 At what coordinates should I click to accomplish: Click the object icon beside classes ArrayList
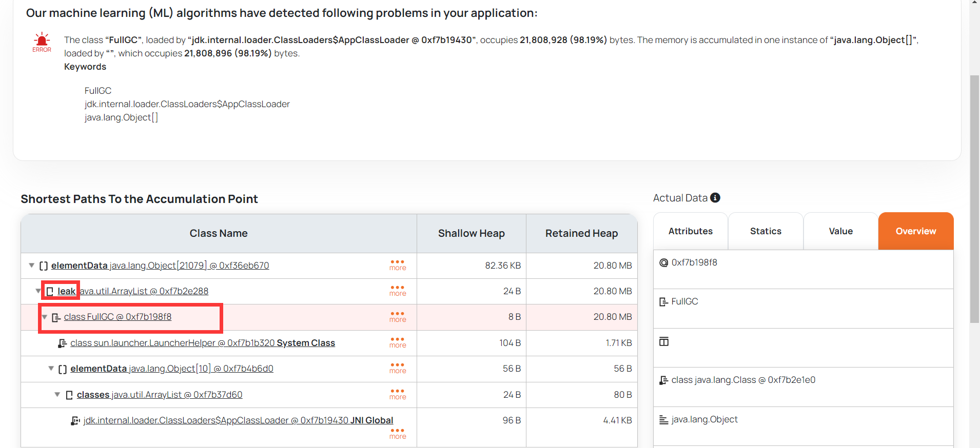69,395
